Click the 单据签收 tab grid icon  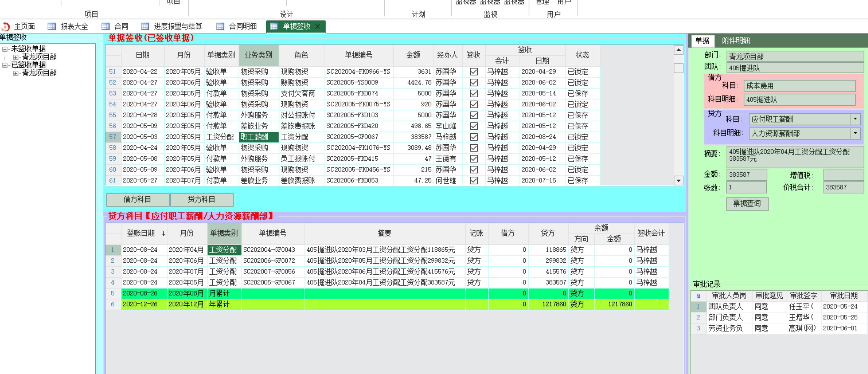(x=274, y=26)
